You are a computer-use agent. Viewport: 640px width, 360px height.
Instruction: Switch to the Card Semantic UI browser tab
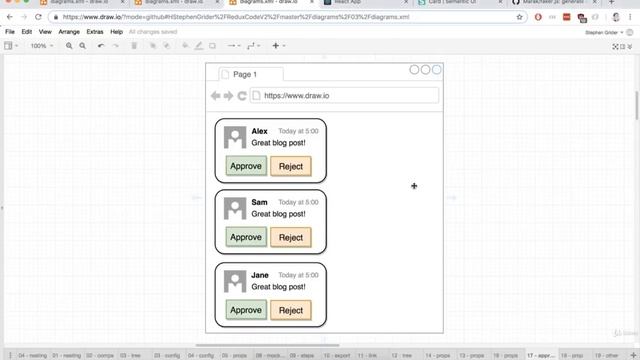460,2
